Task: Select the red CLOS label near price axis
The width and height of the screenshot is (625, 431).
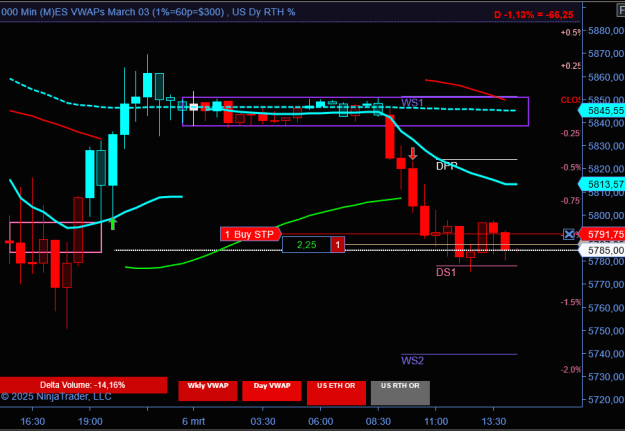Action: (570, 100)
